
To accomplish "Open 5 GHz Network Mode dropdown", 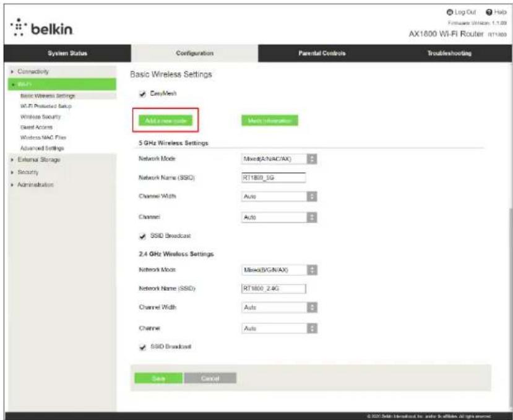I will 279,159.
